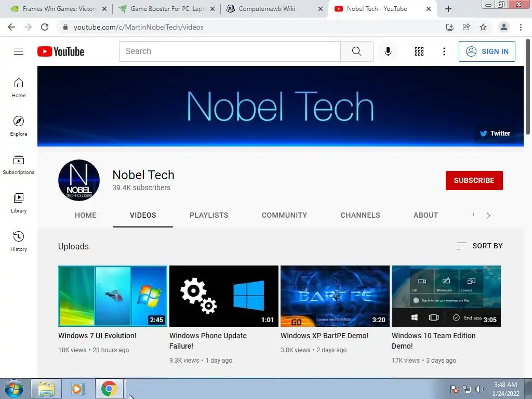Image resolution: width=532 pixels, height=399 pixels.
Task: Click the 'Uploads' section heading
Action: click(73, 246)
